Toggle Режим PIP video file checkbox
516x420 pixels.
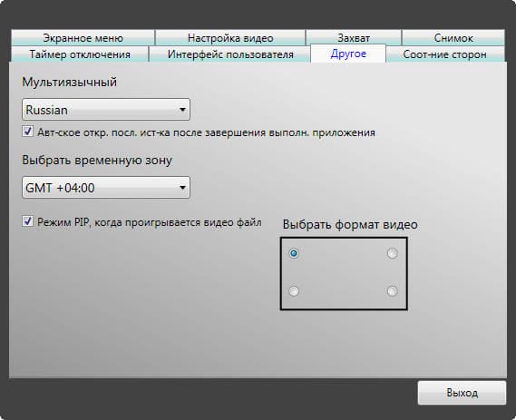pyautogui.click(x=27, y=221)
